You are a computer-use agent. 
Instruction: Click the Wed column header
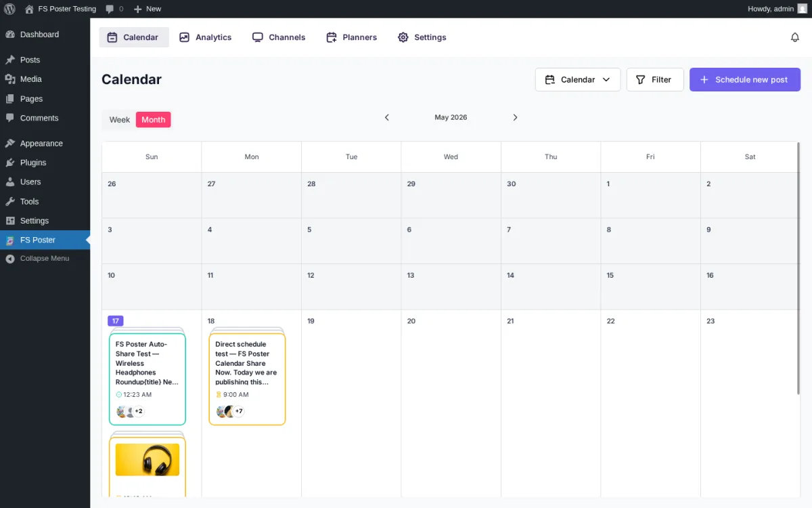point(451,156)
